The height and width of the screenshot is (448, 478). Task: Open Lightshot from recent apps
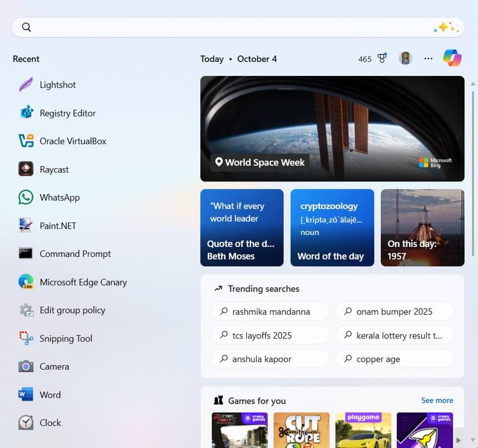point(57,85)
